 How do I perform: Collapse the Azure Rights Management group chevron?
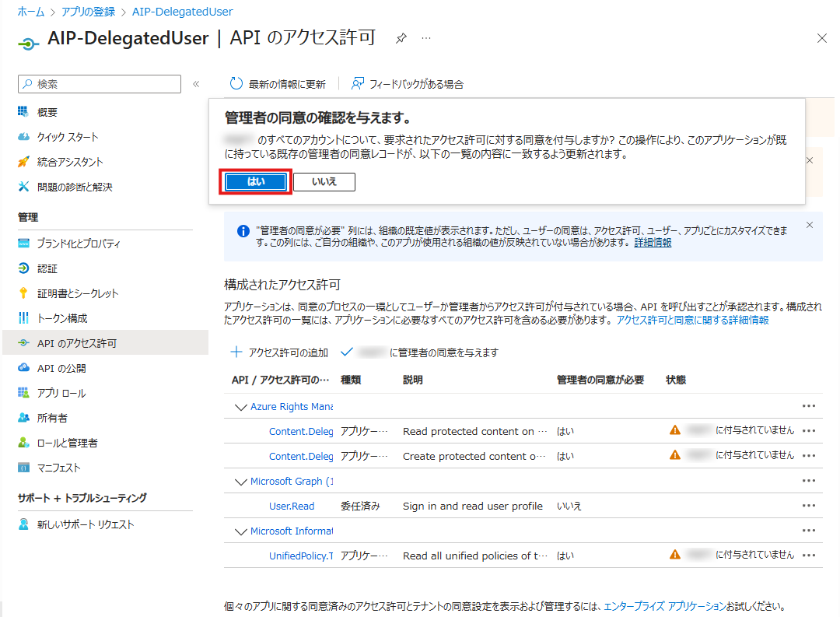[240, 407]
